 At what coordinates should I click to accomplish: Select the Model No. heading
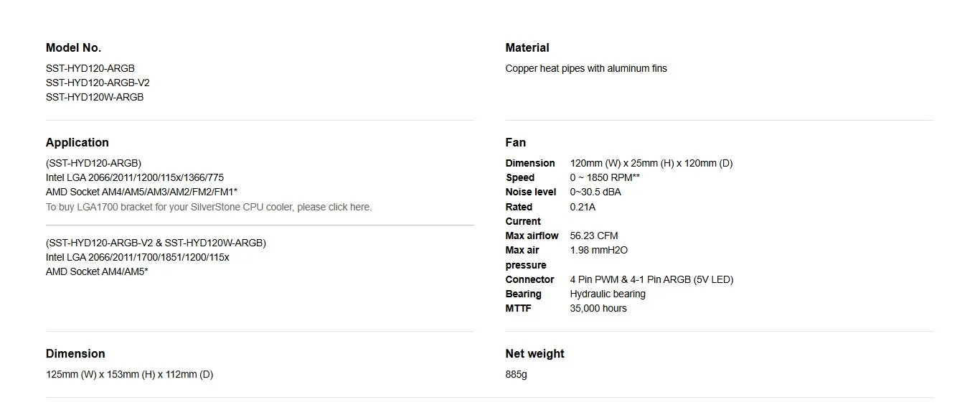pyautogui.click(x=73, y=47)
